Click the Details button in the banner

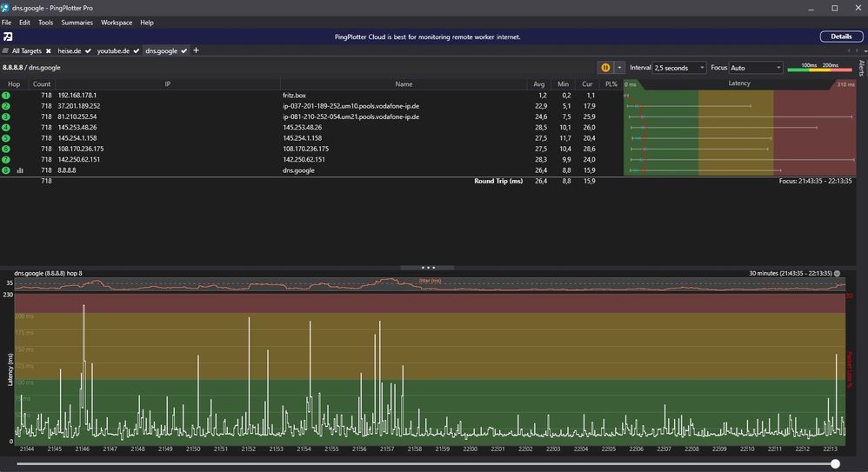point(841,37)
